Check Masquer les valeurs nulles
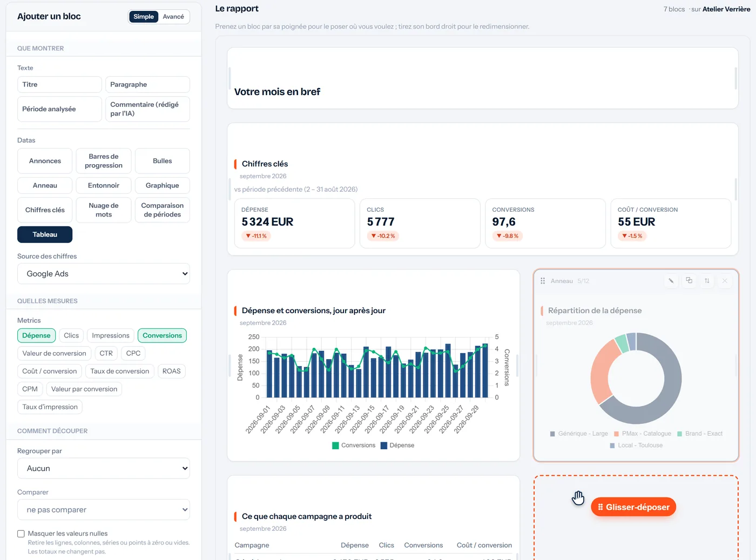This screenshot has width=756, height=560. click(x=21, y=534)
